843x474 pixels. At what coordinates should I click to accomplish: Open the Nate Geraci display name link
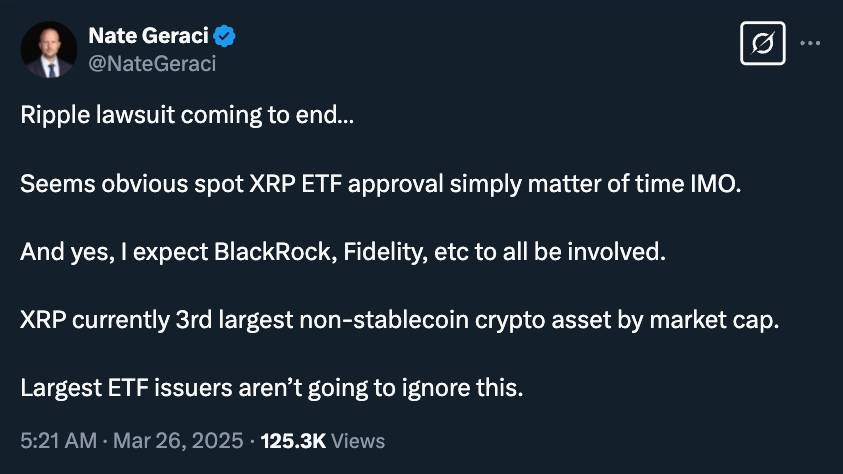(148, 36)
